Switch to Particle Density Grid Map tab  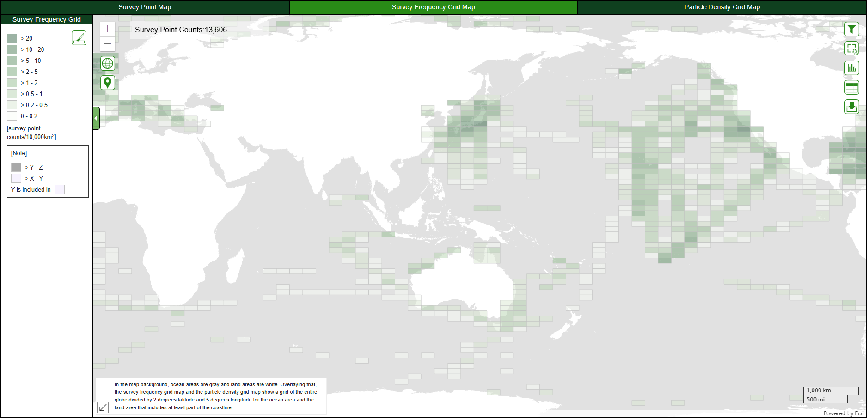(721, 7)
